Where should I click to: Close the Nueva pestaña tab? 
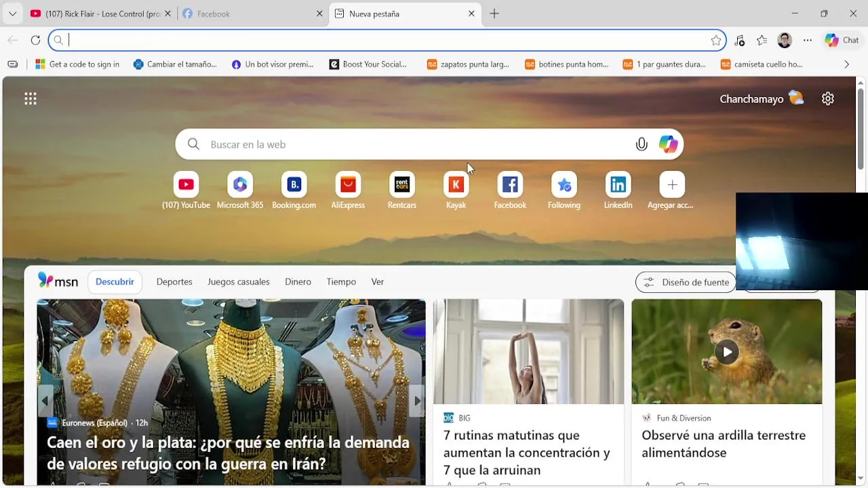(471, 14)
